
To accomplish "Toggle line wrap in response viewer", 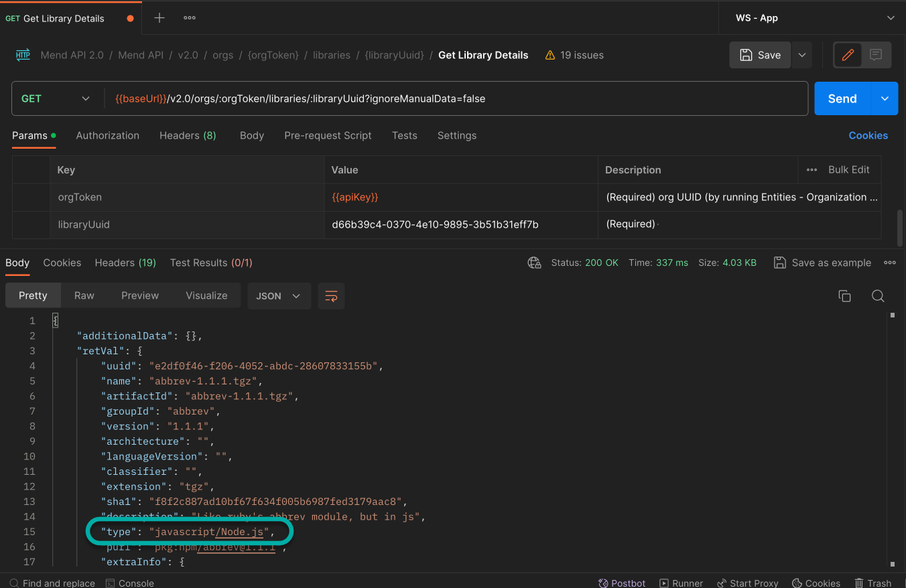I will tap(331, 296).
